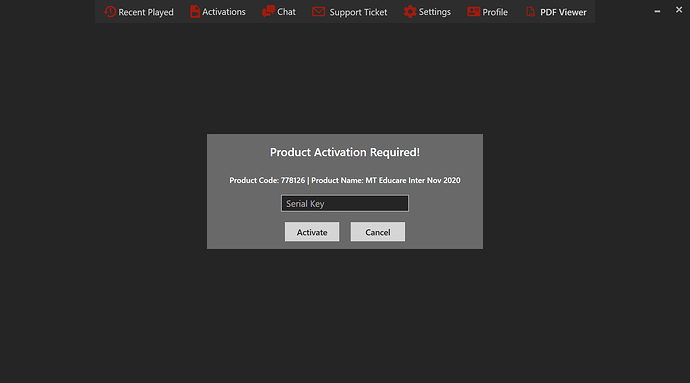Minimize the application window
690x383 pixels.
pos(657,11)
